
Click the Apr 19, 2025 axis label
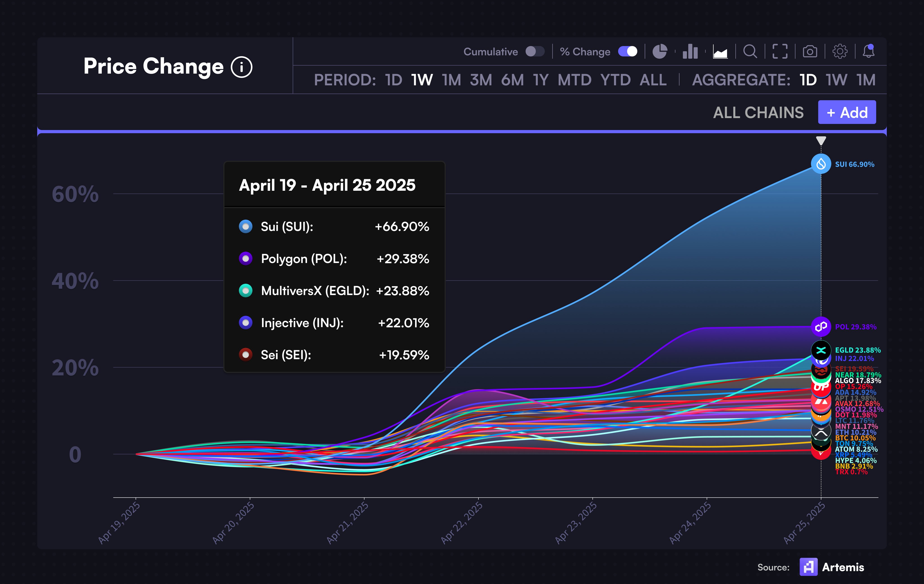coord(119,523)
